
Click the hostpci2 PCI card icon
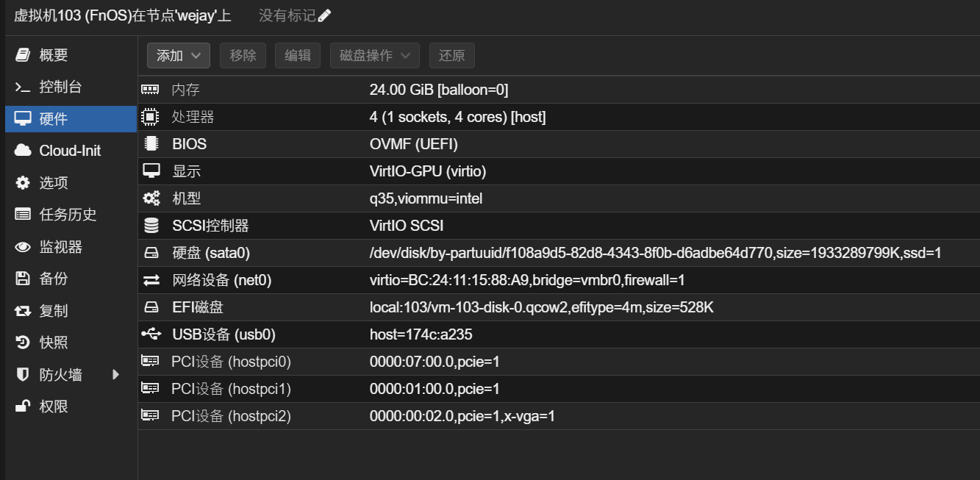(x=150, y=416)
